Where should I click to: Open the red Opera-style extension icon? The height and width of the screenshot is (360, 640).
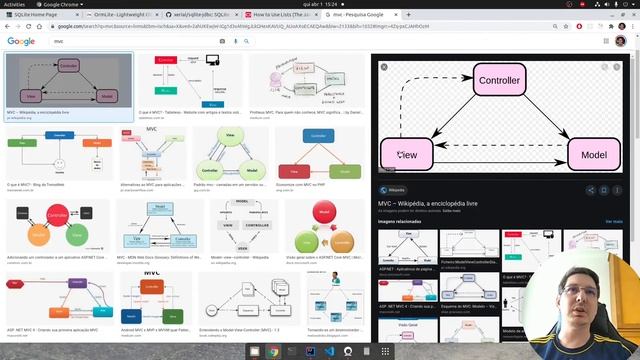[x=579, y=26]
